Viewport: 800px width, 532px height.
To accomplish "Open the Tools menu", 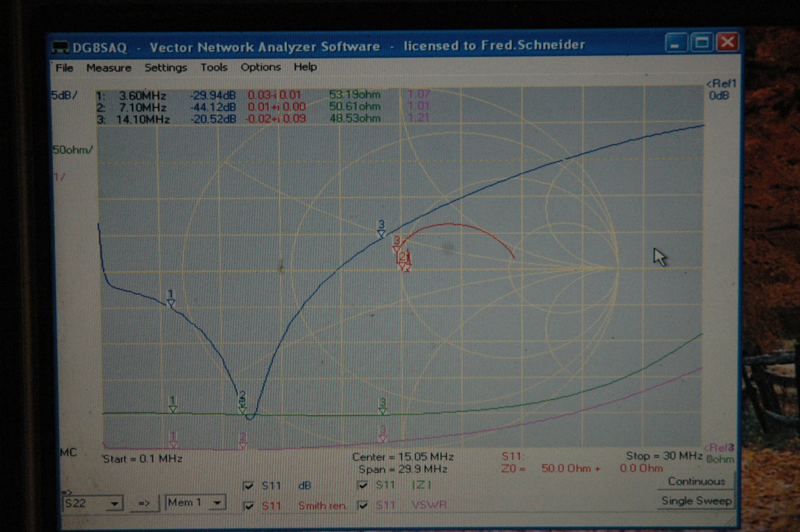I will point(214,67).
